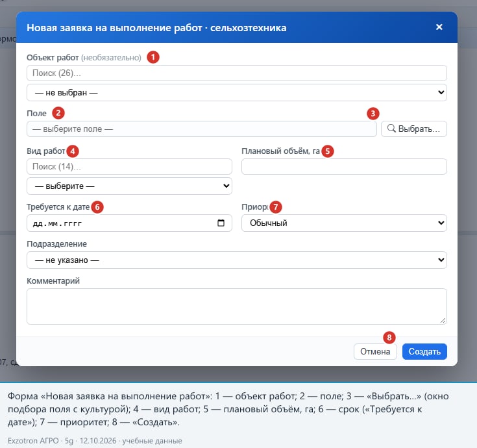Click the «Комментарий» label
This screenshot has width=477, height=448.
coord(53,281)
